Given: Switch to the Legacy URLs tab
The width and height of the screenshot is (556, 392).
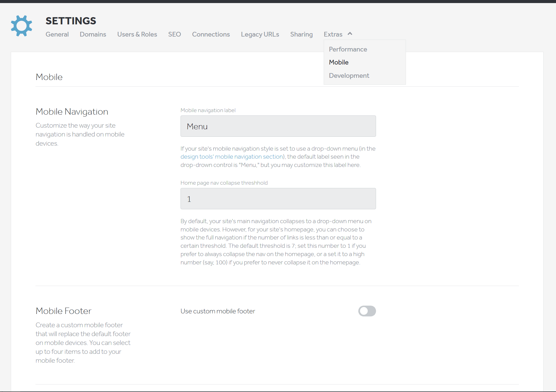Looking at the screenshot, I should (x=260, y=34).
